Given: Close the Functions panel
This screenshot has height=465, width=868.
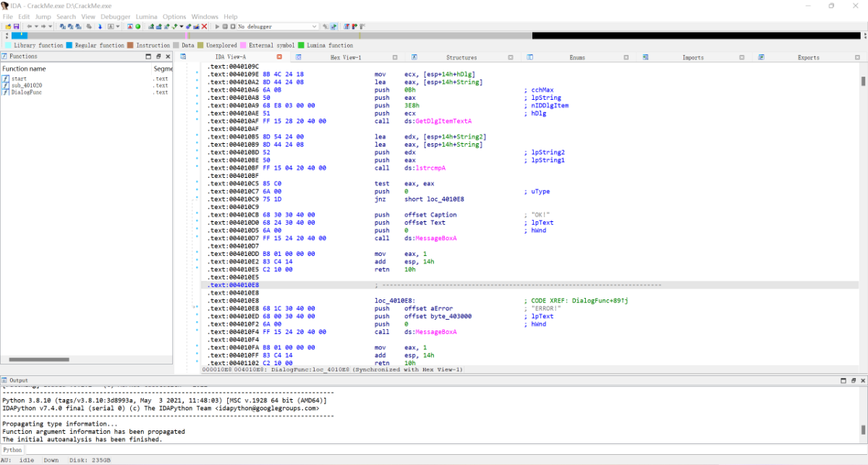Looking at the screenshot, I should [168, 56].
